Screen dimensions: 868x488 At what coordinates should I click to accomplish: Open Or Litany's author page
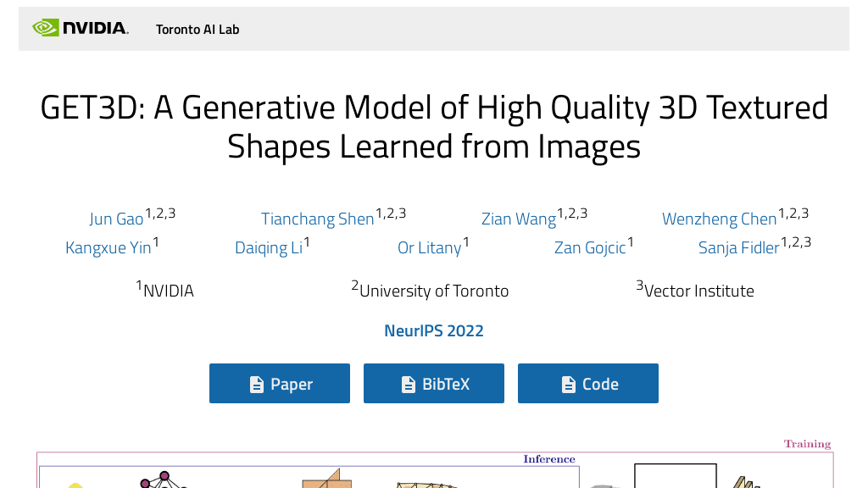[429, 247]
